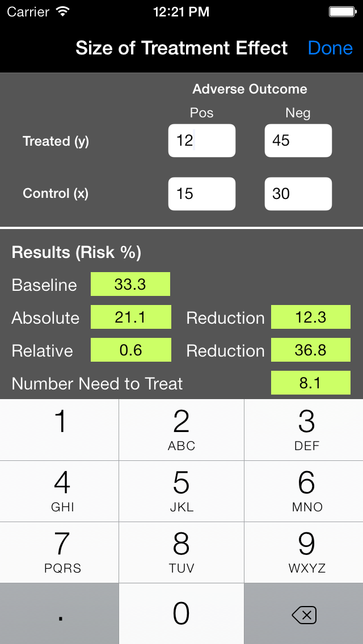Tap the 3 DEF key
This screenshot has height=644, width=363.
click(304, 430)
